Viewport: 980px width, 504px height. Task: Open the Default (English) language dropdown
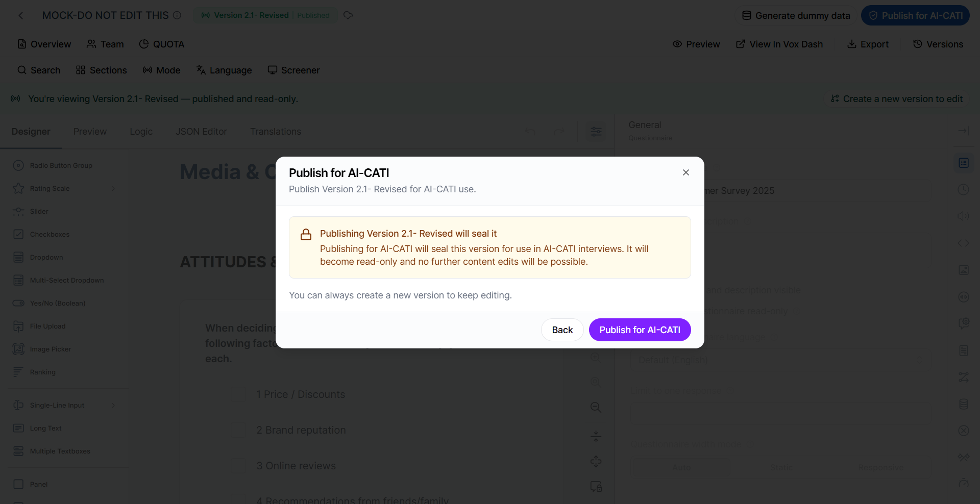click(781, 360)
